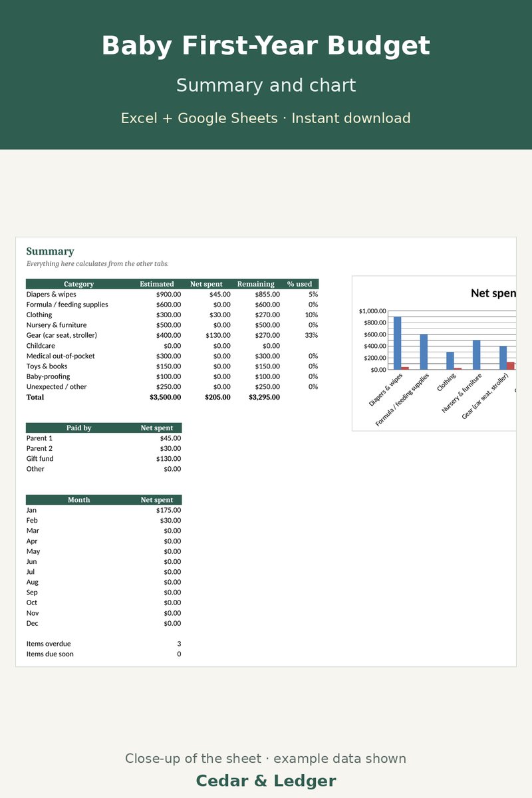Click the bold "Total" row label
Screen dimensions: 532x798
pos(35,397)
